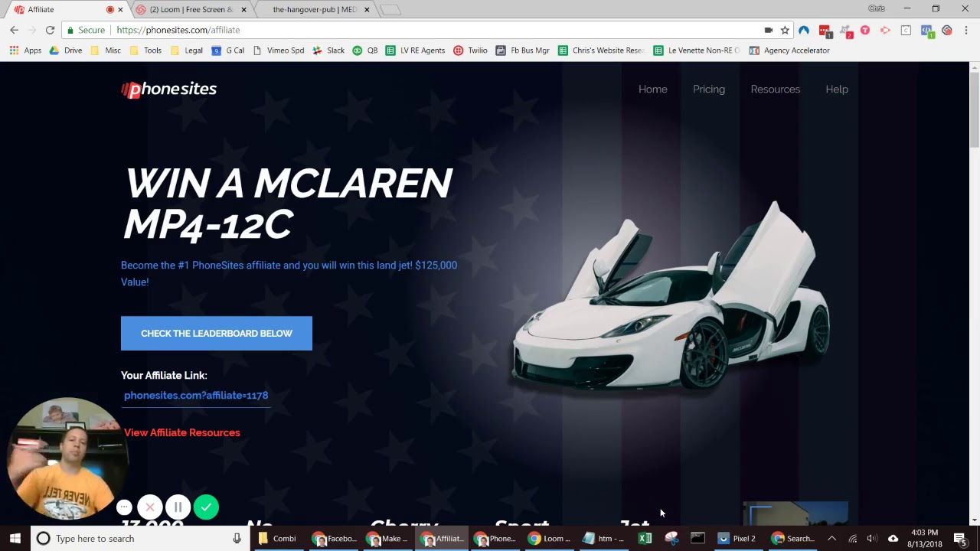Open Loom recorder's more options dots
The height and width of the screenshot is (551, 980).
point(124,507)
